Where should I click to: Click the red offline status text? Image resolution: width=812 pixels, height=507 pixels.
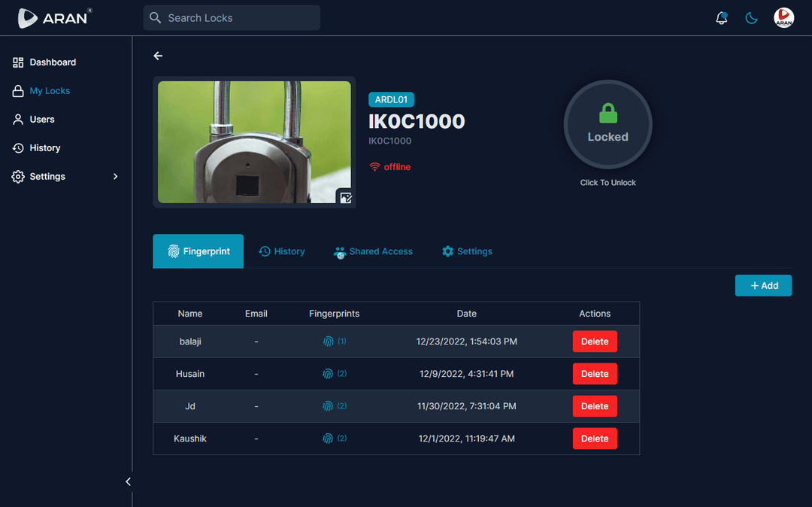click(397, 167)
